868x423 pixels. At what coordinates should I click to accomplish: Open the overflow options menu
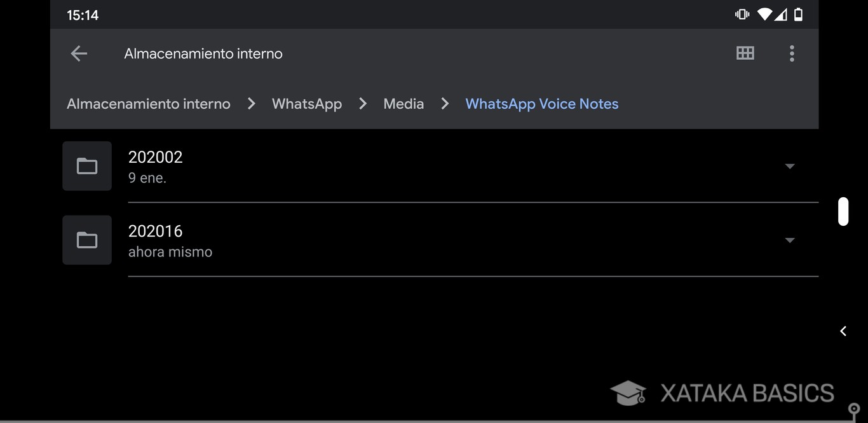coord(792,53)
